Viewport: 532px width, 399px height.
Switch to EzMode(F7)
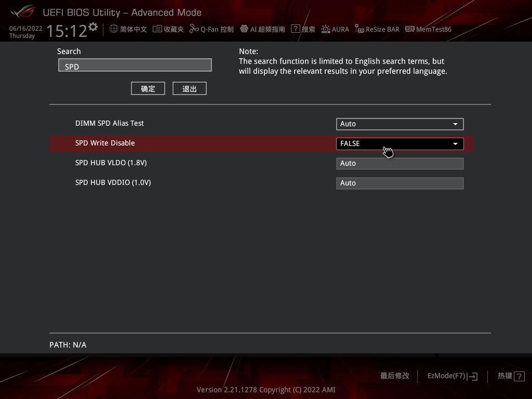pyautogui.click(x=451, y=376)
